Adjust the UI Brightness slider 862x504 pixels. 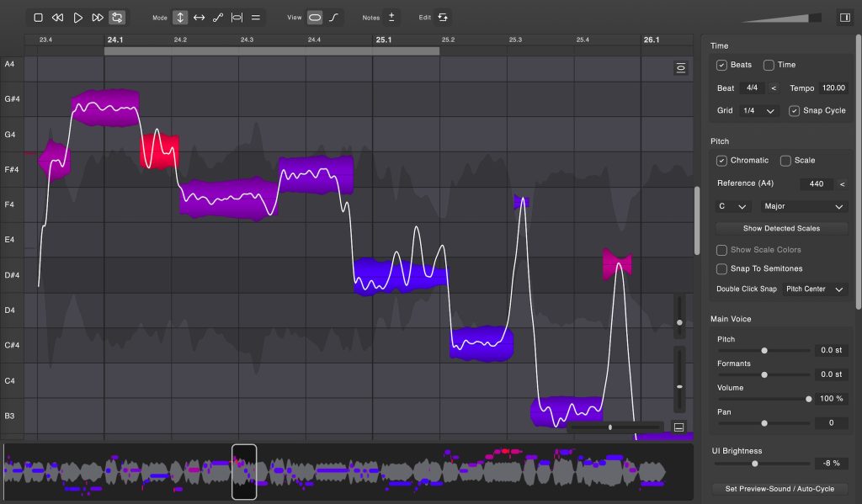tap(755, 463)
